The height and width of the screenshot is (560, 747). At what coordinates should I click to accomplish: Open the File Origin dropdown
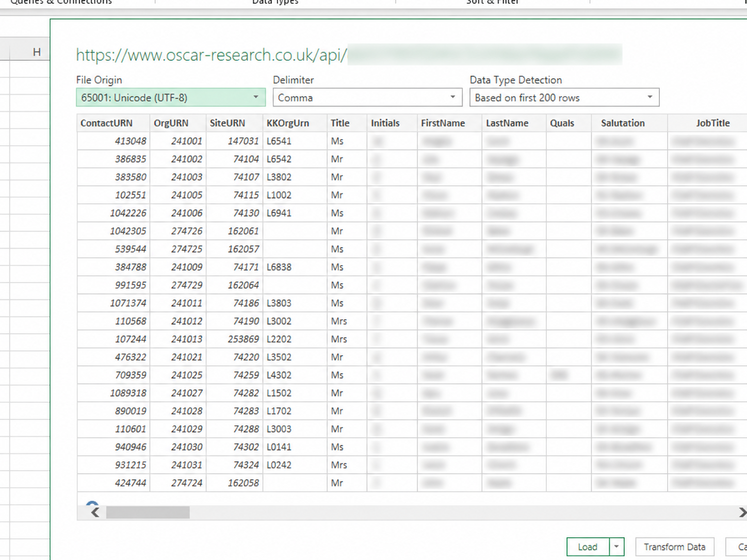click(x=171, y=97)
